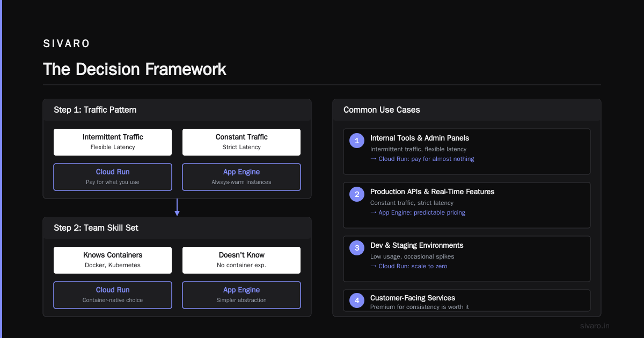Click "App Engine: predictable pricing" line
This screenshot has width=644, height=338.
point(418,212)
